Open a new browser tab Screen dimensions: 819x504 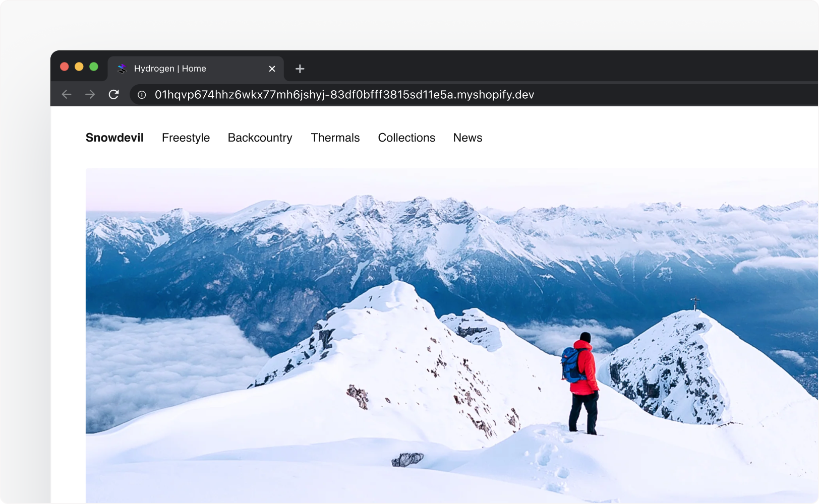click(300, 69)
